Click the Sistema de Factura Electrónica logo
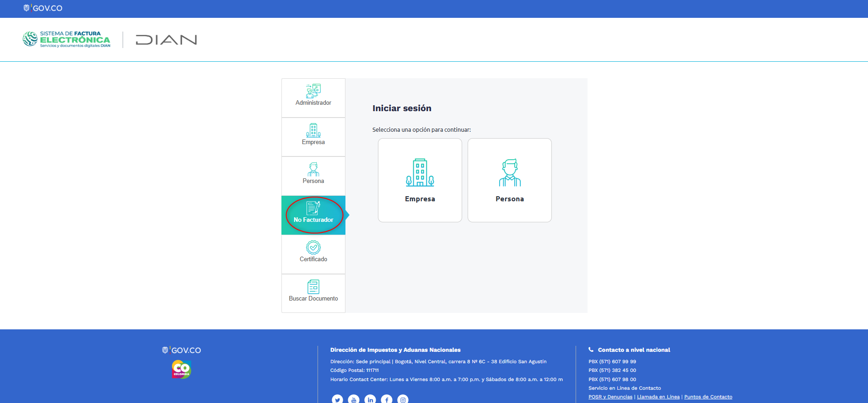Viewport: 868px width, 403px height. coord(67,39)
